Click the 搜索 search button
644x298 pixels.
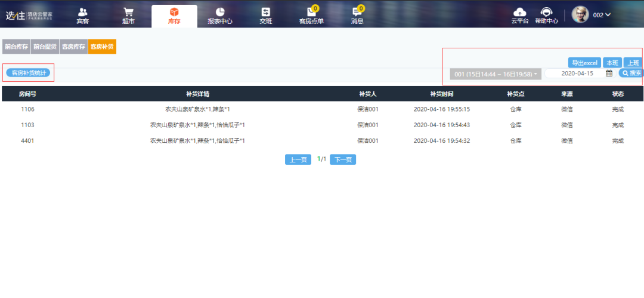(x=631, y=73)
